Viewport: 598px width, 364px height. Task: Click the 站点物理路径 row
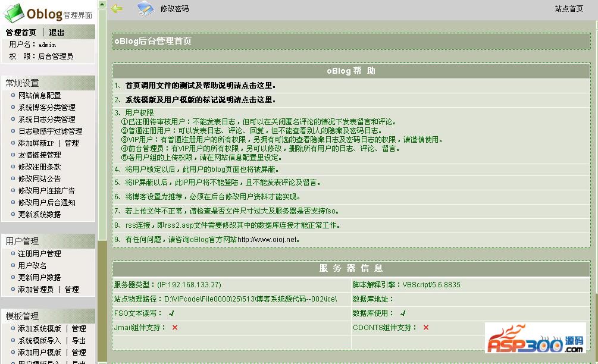231,299
